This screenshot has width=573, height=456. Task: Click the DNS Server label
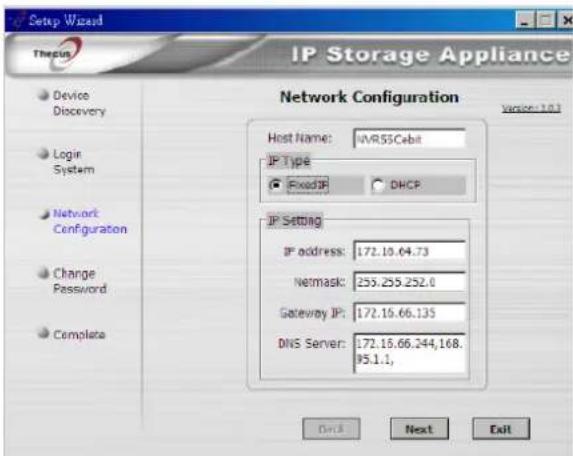[x=311, y=343]
